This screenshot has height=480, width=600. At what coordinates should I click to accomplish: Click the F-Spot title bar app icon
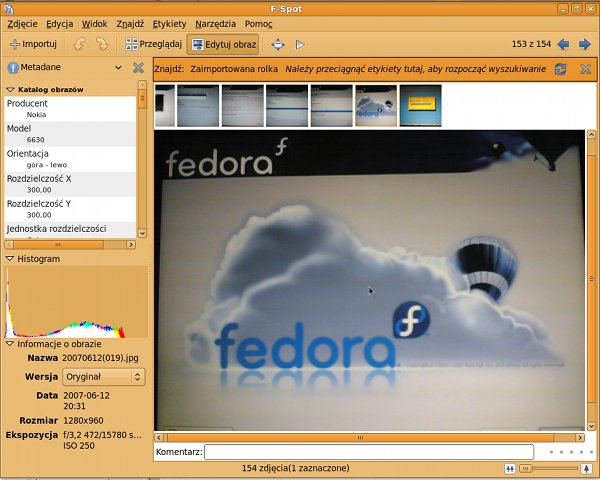coord(8,8)
